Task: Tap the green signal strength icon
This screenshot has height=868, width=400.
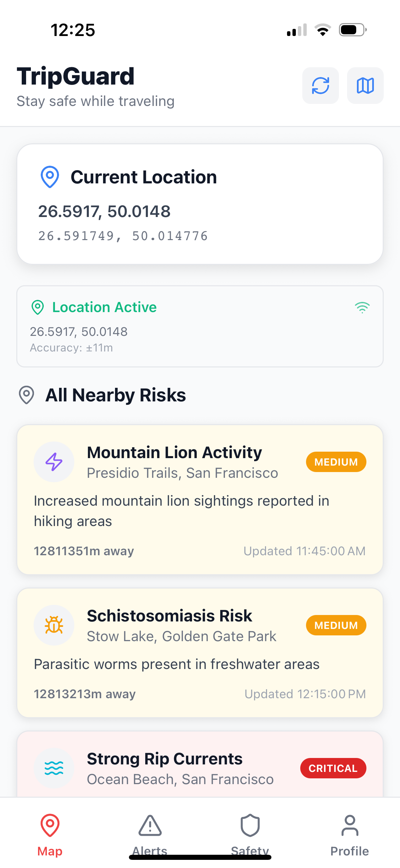Action: point(362,307)
